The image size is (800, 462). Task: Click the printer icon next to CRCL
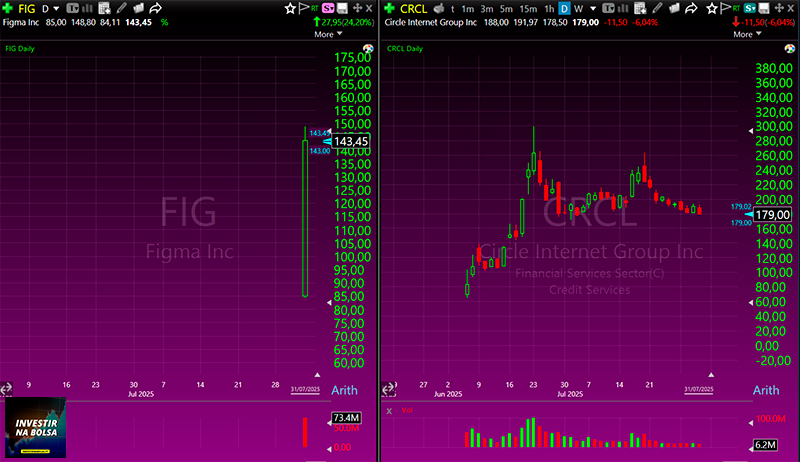[439, 8]
